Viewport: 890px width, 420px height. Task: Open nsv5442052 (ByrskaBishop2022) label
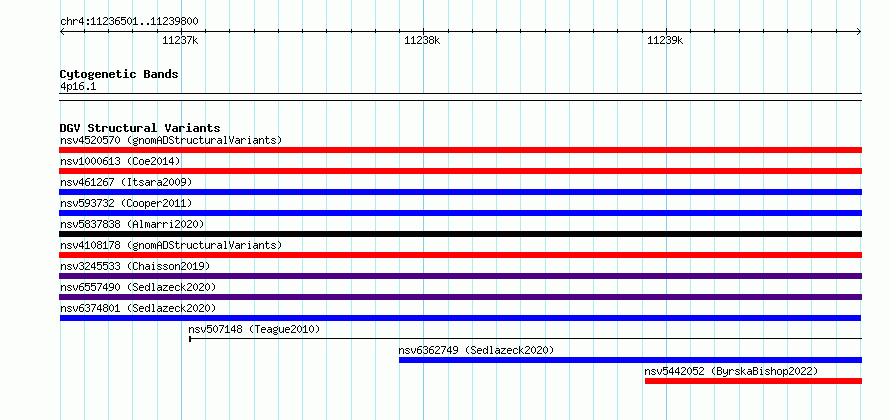(732, 371)
